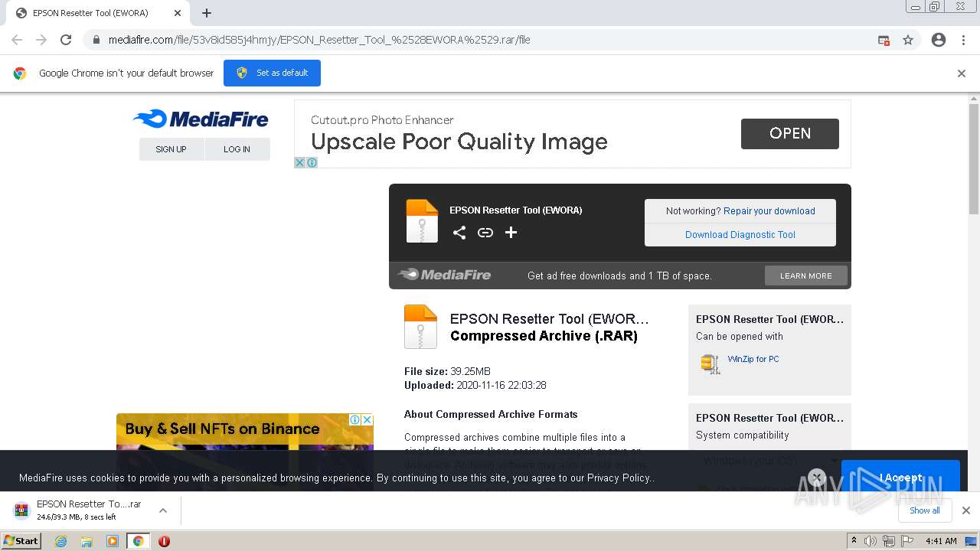
Task: Click the address bar URL
Action: 319,40
